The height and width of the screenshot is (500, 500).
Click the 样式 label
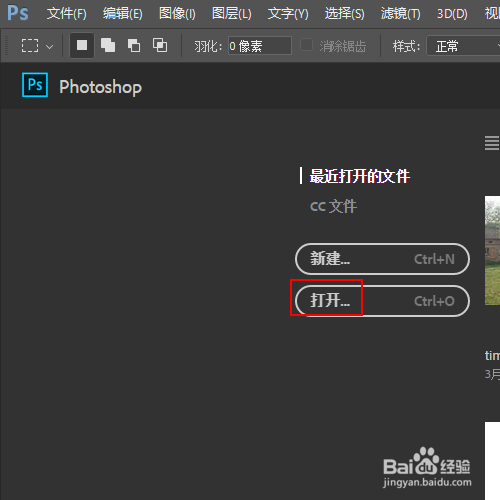point(406,46)
